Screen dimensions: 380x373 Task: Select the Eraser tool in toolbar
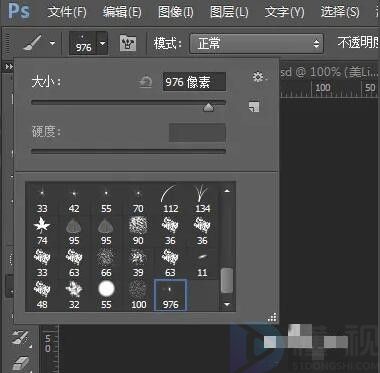20,363
